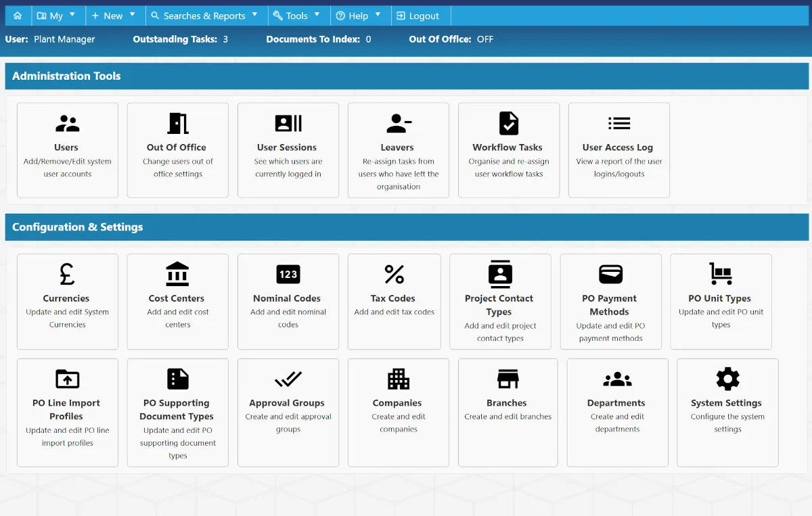This screenshot has height=516, width=812.
Task: Open the Currencies title link
Action: (x=66, y=298)
